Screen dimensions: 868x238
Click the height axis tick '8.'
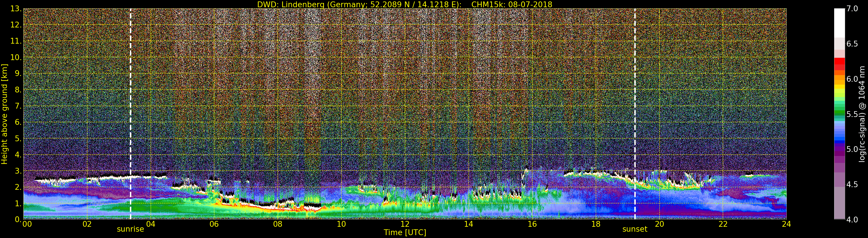pyautogui.click(x=18, y=90)
